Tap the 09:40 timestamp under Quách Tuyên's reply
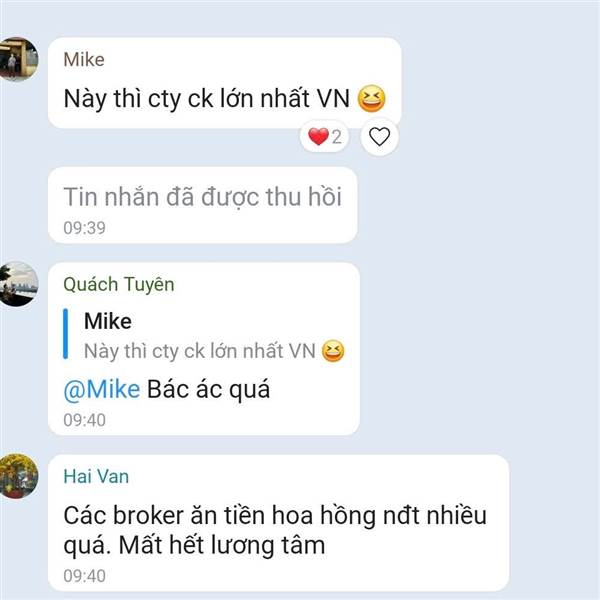This screenshot has height=600, width=600. pos(84,420)
